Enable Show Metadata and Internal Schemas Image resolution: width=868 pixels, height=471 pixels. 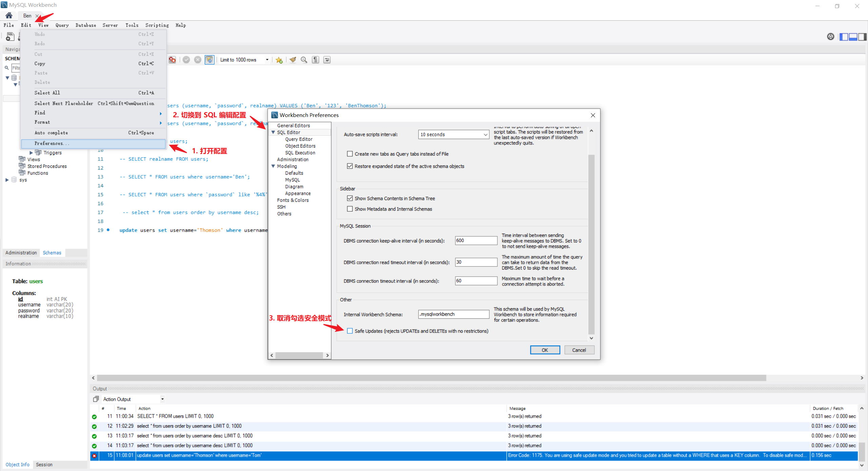(350, 209)
